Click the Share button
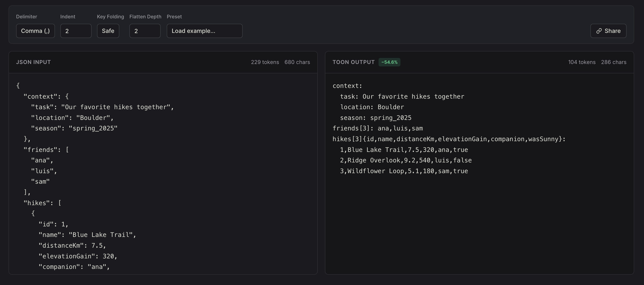Viewport: 644px width, 285px height. (608, 31)
